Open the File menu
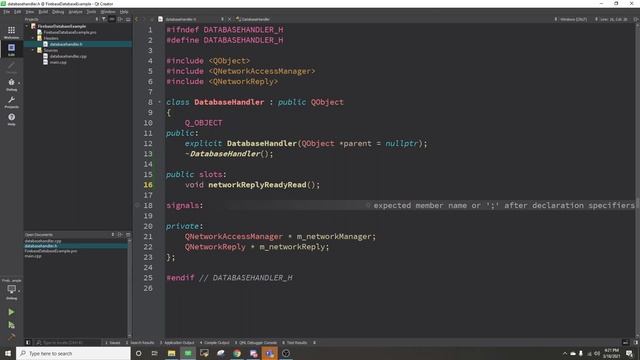The image size is (640, 360). click(x=7, y=12)
